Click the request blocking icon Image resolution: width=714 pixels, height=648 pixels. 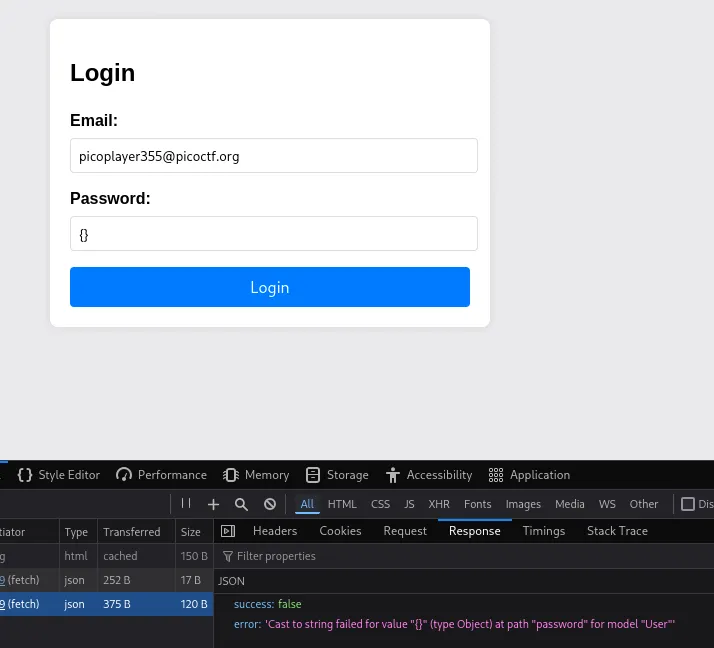point(270,504)
